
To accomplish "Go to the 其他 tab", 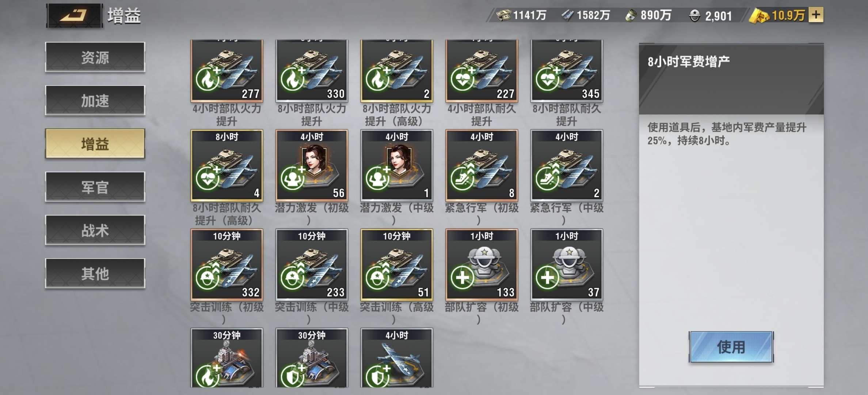I will click(95, 273).
